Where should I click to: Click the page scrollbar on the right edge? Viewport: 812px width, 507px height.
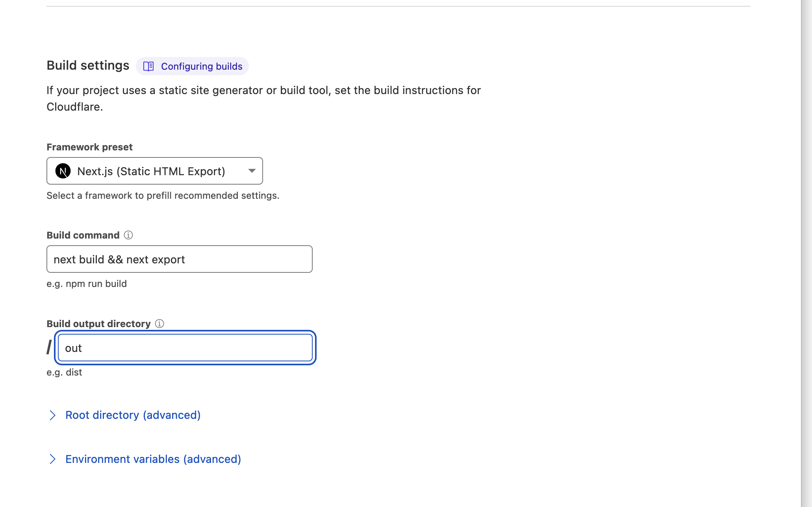[x=806, y=252]
